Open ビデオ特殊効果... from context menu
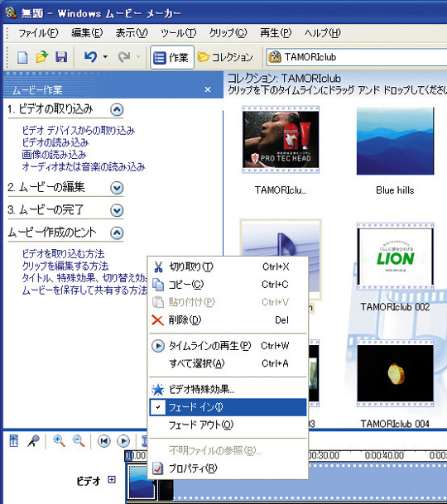Screen dimensions: 447x504 coord(228,390)
